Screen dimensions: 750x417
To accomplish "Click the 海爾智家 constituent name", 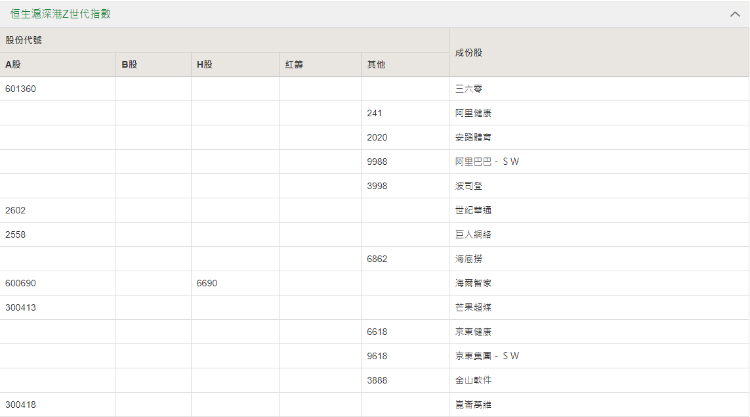I will pyautogui.click(x=473, y=283).
